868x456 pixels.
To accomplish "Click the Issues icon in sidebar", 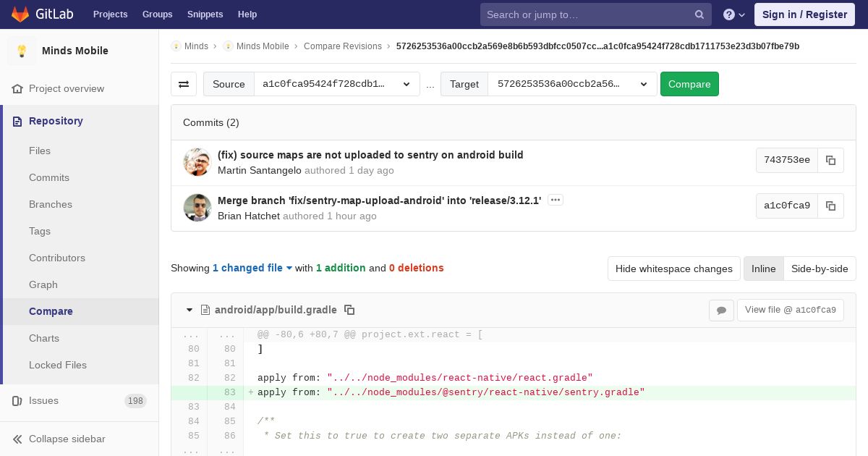I will (17, 400).
